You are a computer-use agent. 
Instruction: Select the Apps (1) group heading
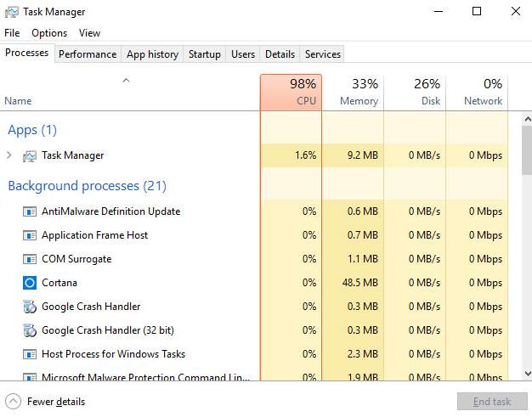pyautogui.click(x=32, y=130)
